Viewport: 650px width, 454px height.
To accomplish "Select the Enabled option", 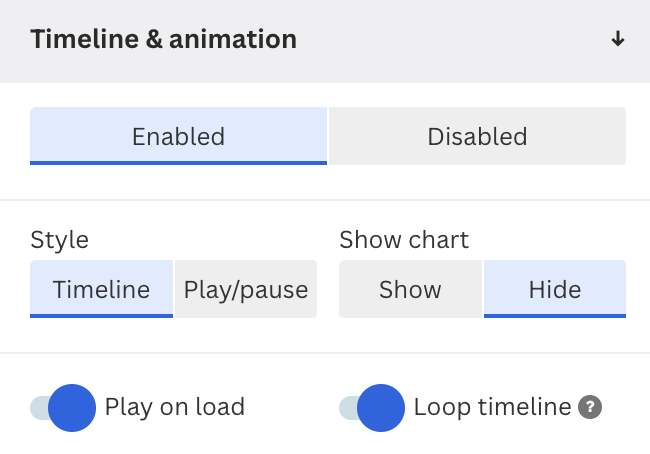I will [x=178, y=136].
